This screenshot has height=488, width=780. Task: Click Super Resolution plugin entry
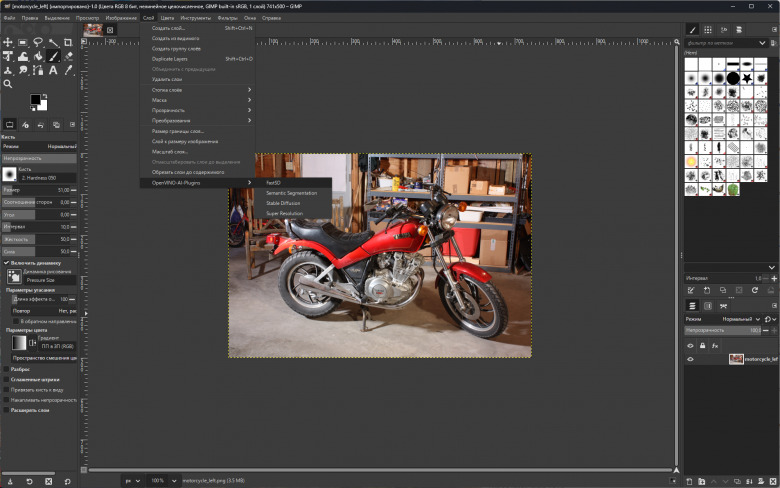coord(285,213)
